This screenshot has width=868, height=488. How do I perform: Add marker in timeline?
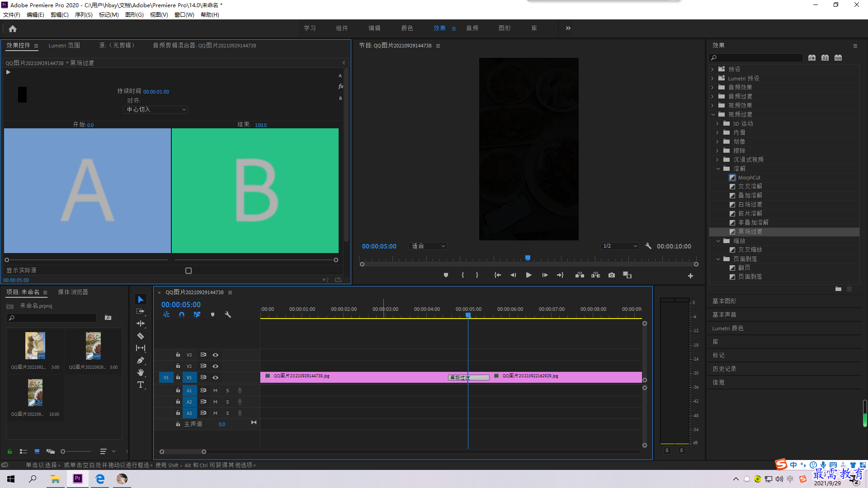(212, 314)
